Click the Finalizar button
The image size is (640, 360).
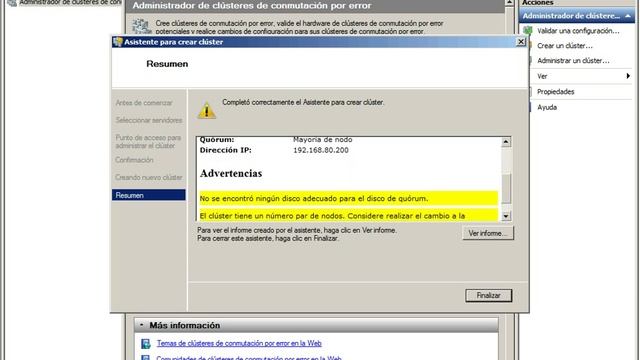488,296
